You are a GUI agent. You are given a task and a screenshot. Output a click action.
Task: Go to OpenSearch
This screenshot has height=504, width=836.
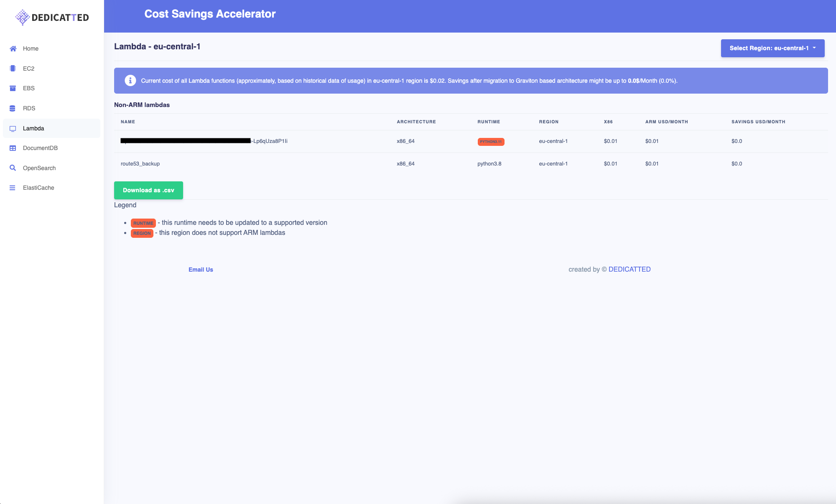pyautogui.click(x=51, y=168)
